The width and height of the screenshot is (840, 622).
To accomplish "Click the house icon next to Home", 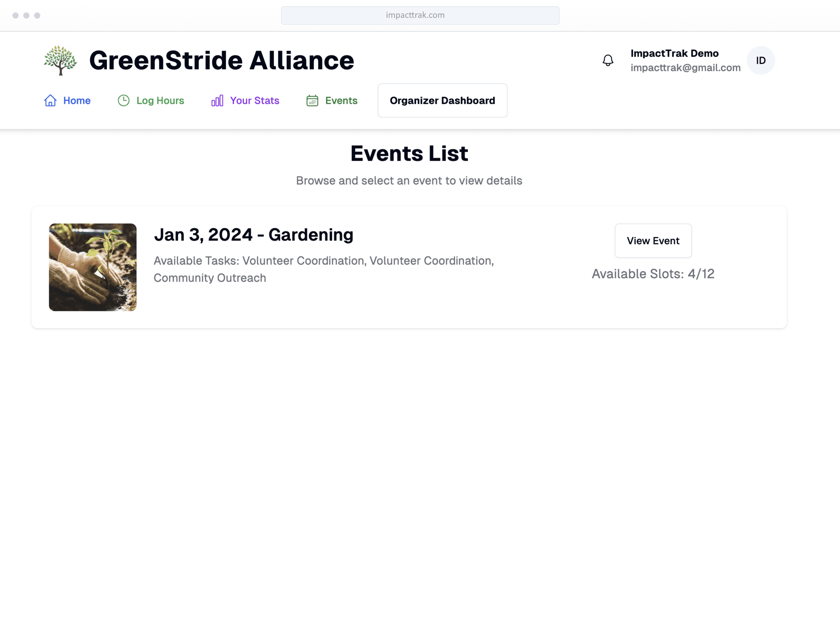I will [50, 101].
